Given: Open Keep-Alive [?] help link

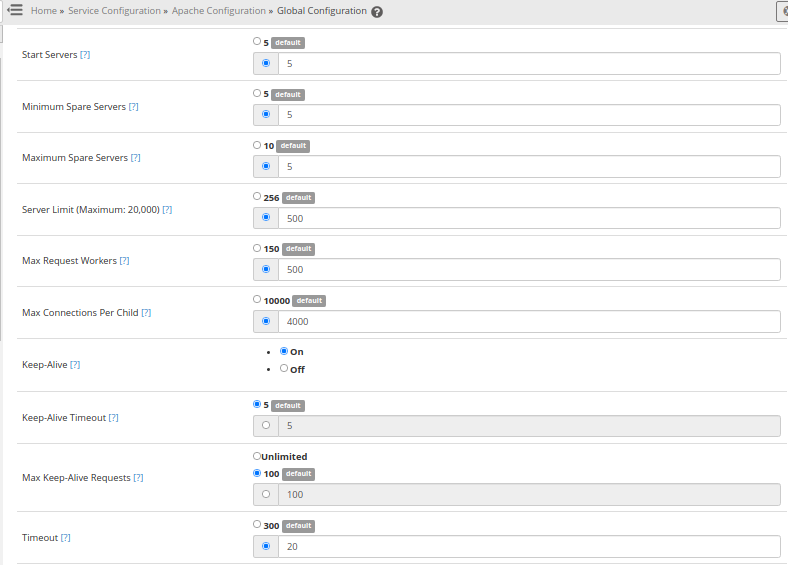Looking at the screenshot, I should (75, 364).
